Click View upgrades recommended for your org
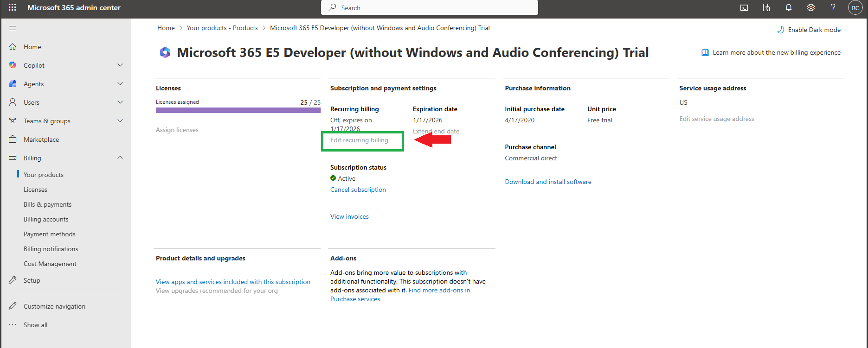This screenshot has height=348, width=868. 217,291
